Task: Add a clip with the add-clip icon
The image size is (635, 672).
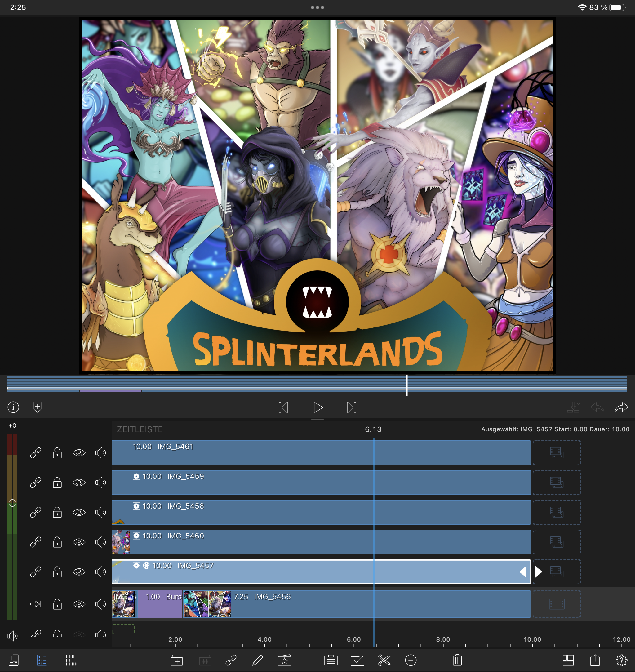Action: [x=177, y=660]
